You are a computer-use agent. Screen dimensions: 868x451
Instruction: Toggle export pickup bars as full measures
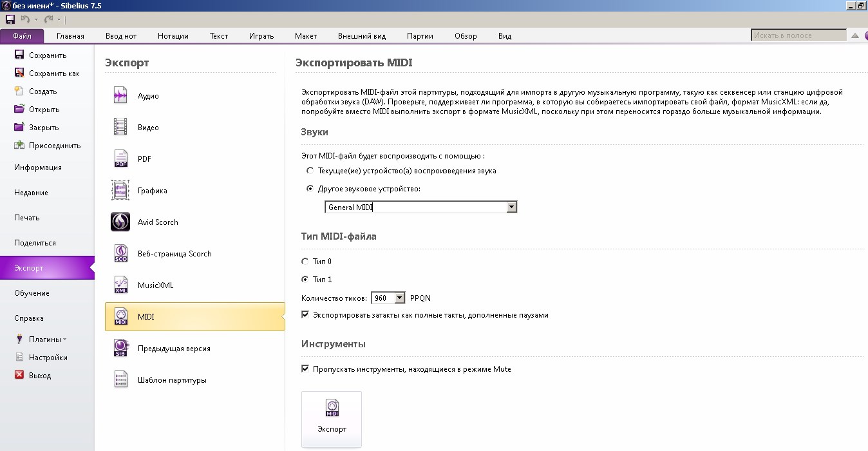[x=306, y=315]
